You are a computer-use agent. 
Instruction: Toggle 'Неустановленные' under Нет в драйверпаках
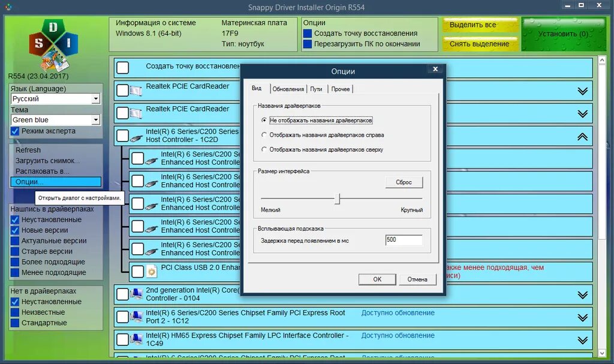(x=15, y=302)
